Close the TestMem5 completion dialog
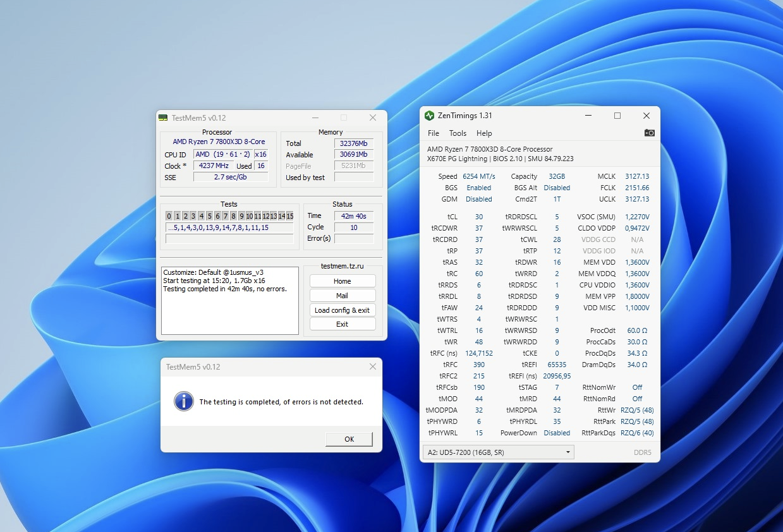The width and height of the screenshot is (783, 532). [373, 366]
